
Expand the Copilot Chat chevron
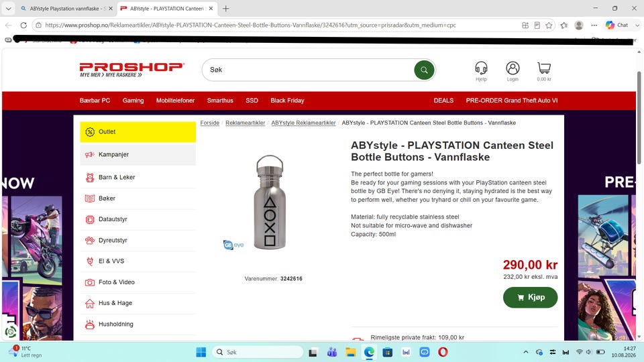pos(637,25)
